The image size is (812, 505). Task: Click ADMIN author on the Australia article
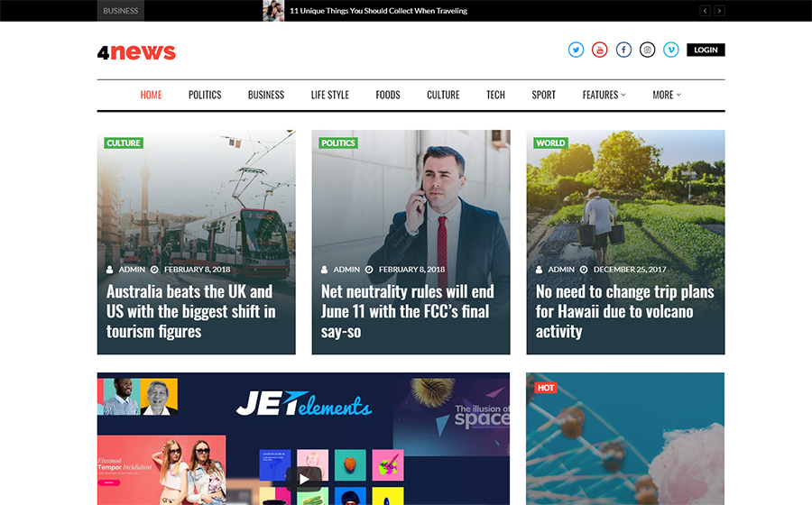coord(132,270)
